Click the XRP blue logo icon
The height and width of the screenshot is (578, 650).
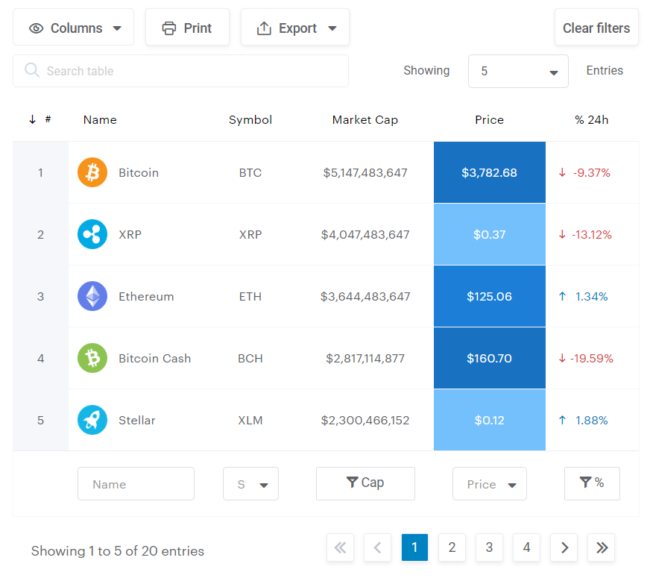tap(92, 234)
